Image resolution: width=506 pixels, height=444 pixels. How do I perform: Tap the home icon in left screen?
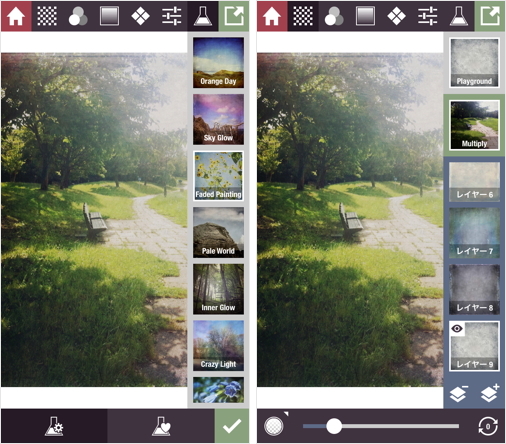click(x=16, y=16)
